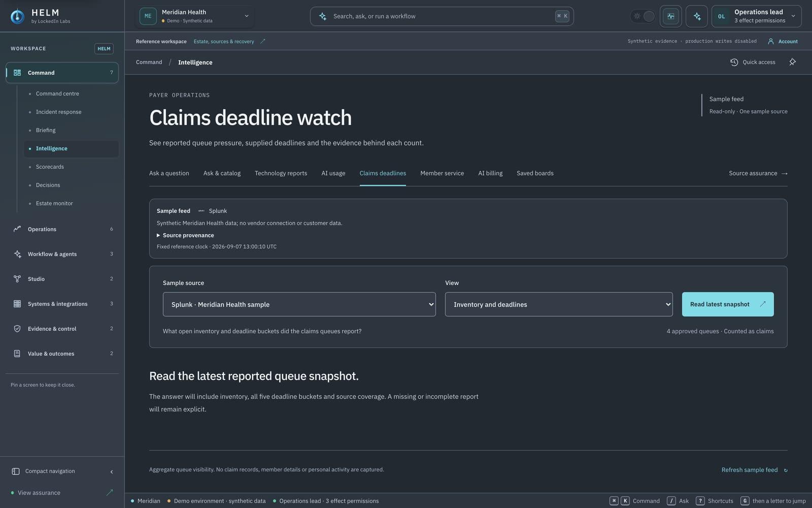Click the Account link

[x=783, y=42]
